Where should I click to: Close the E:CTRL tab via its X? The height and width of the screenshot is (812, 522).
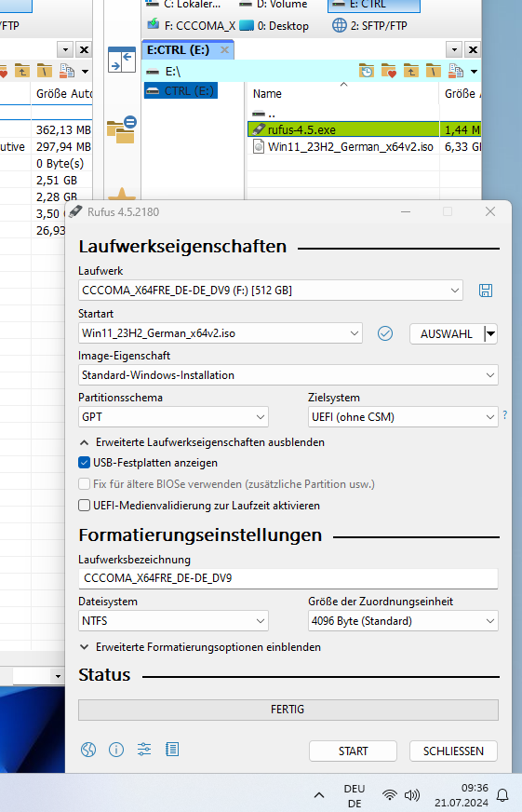click(224, 49)
